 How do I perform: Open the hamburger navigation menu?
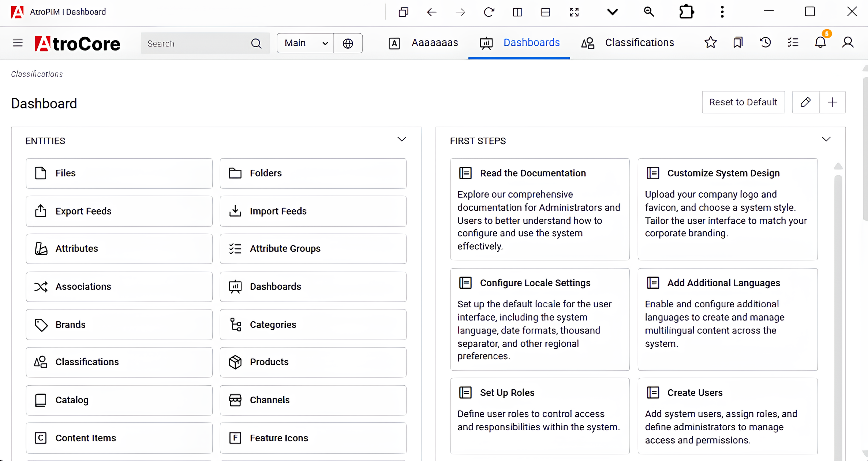(17, 43)
